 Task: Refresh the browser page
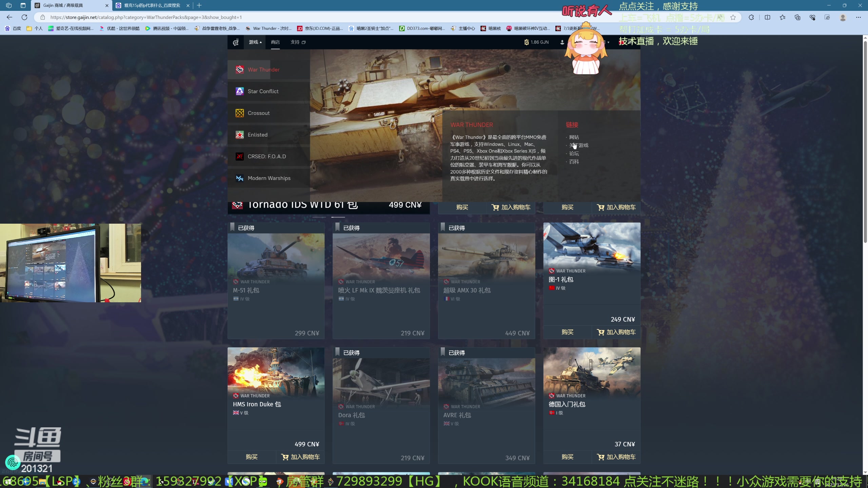(24, 17)
